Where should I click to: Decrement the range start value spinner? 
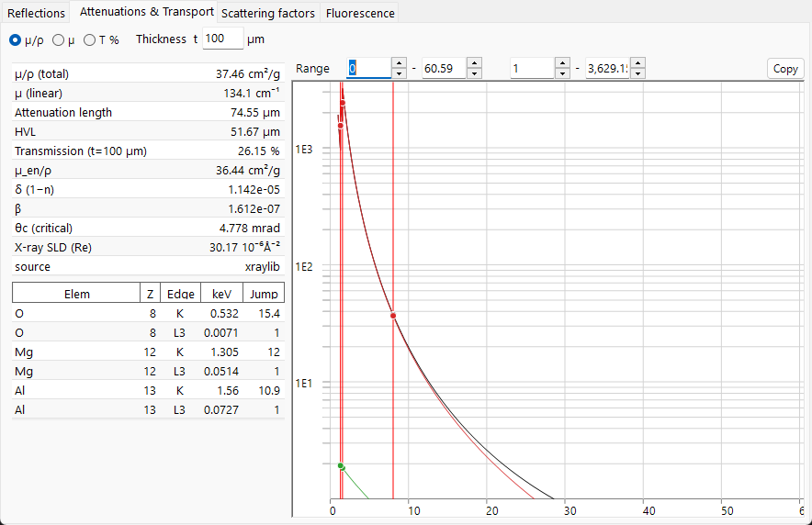click(x=399, y=73)
